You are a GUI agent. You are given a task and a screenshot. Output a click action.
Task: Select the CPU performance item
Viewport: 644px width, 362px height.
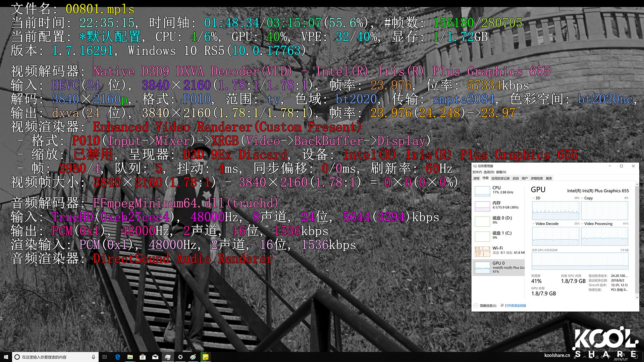[x=498, y=190]
